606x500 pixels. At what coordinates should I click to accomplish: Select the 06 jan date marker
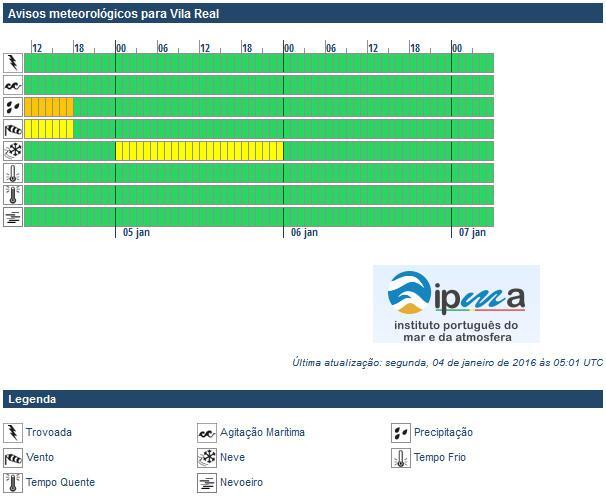point(304,233)
